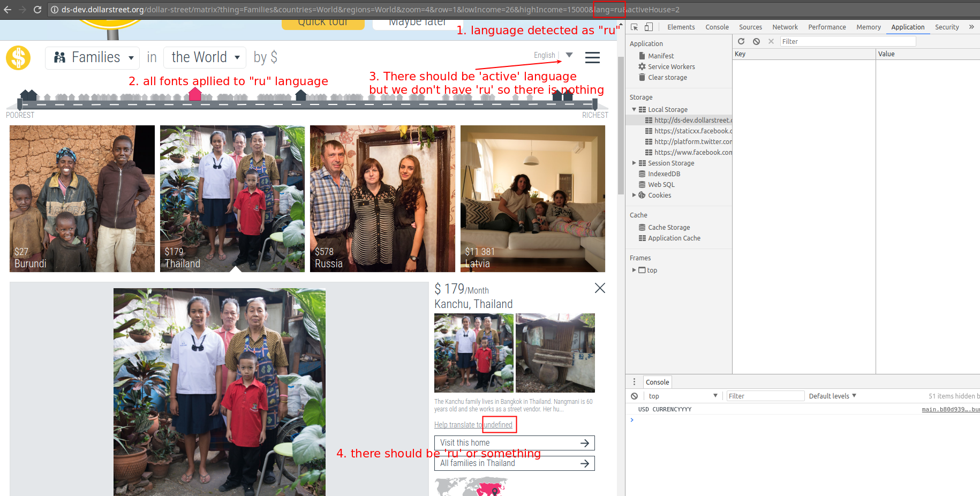This screenshot has width=980, height=496.
Task: Activate the inspect element tool in DevTools
Action: [x=634, y=26]
